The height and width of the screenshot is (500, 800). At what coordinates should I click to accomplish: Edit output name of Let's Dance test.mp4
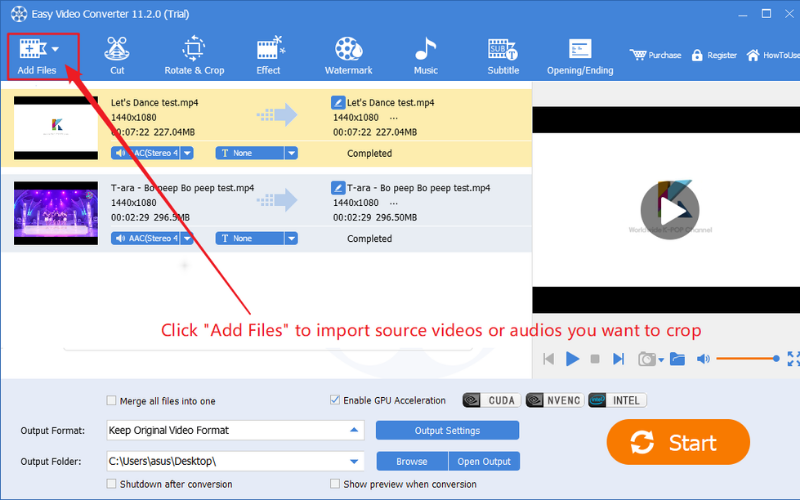(x=338, y=103)
